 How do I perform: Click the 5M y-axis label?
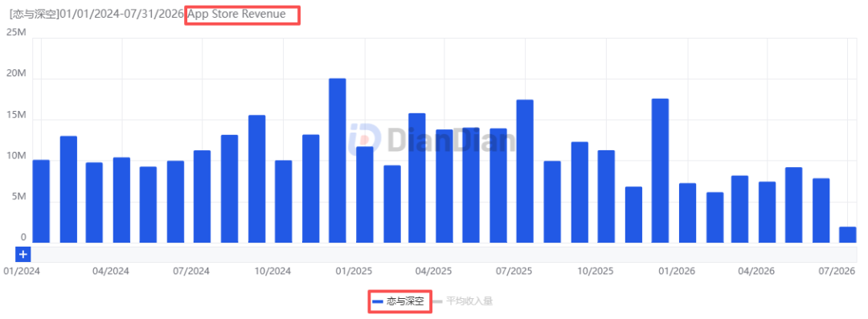coord(18,197)
